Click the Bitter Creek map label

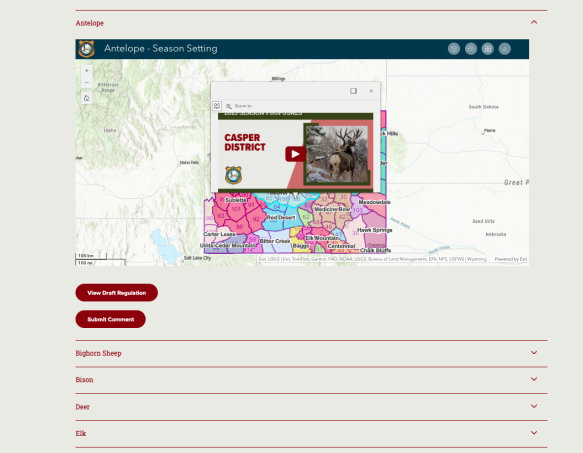point(275,241)
